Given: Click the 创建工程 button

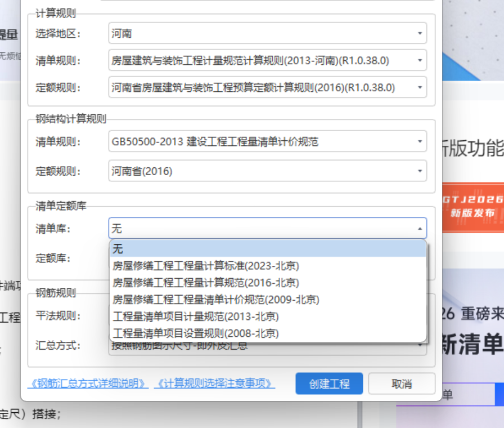Looking at the screenshot, I should (329, 384).
